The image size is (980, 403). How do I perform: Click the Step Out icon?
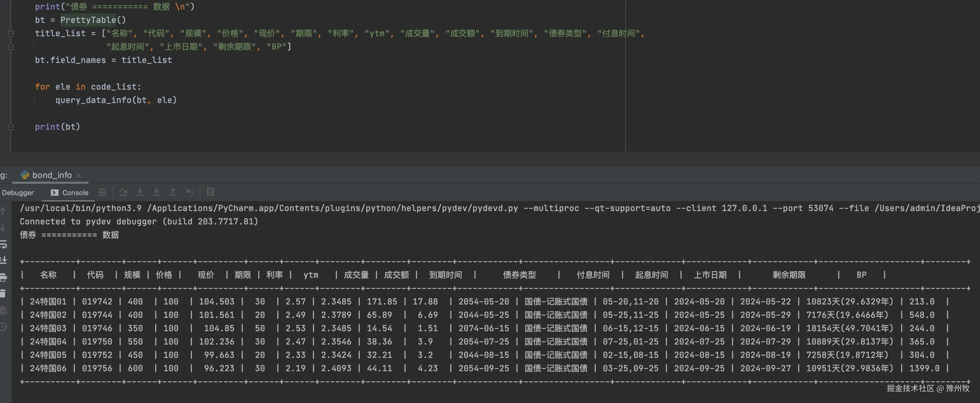point(173,192)
